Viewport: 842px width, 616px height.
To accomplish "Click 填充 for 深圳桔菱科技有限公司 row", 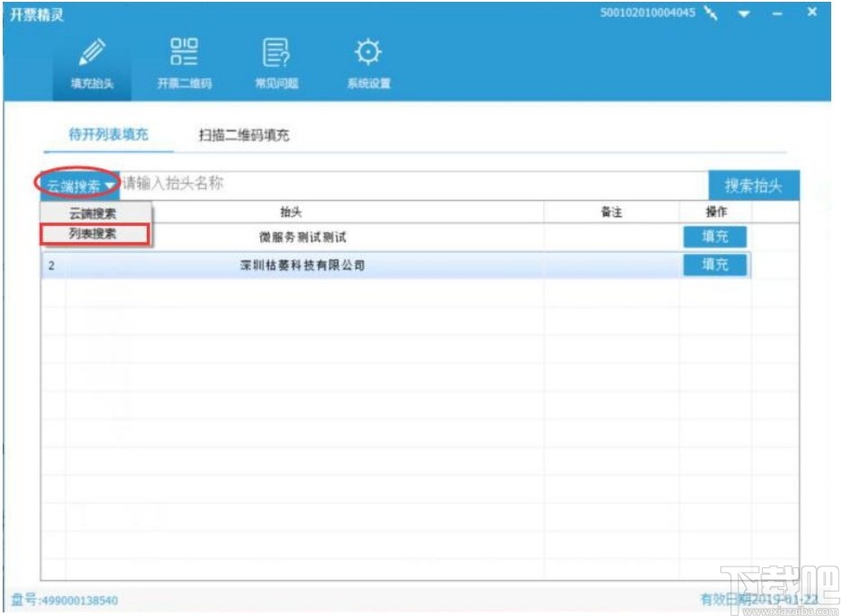I will pos(715,265).
